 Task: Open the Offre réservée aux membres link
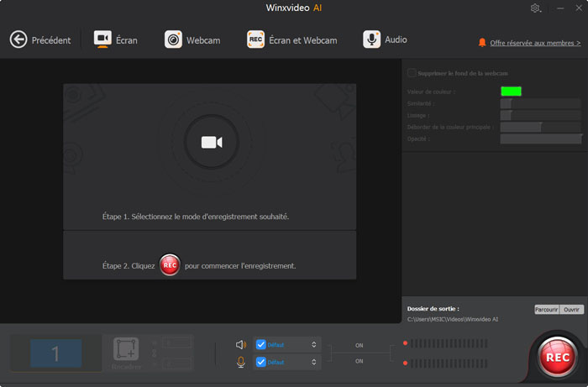click(535, 43)
